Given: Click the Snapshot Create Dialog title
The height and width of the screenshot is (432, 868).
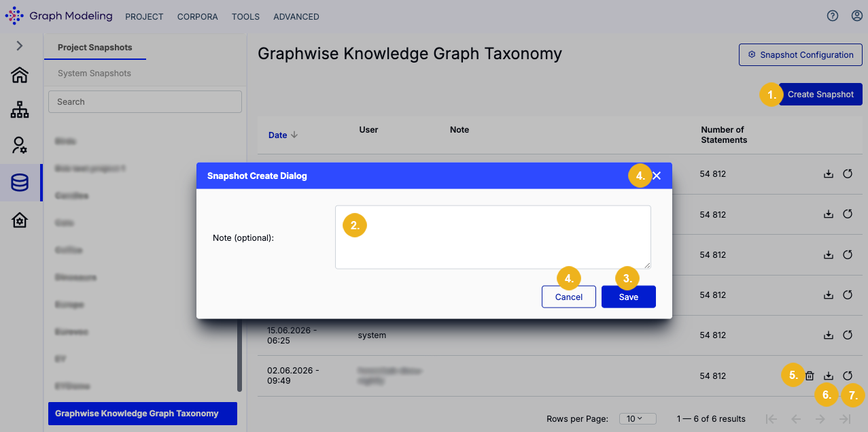Looking at the screenshot, I should [257, 176].
